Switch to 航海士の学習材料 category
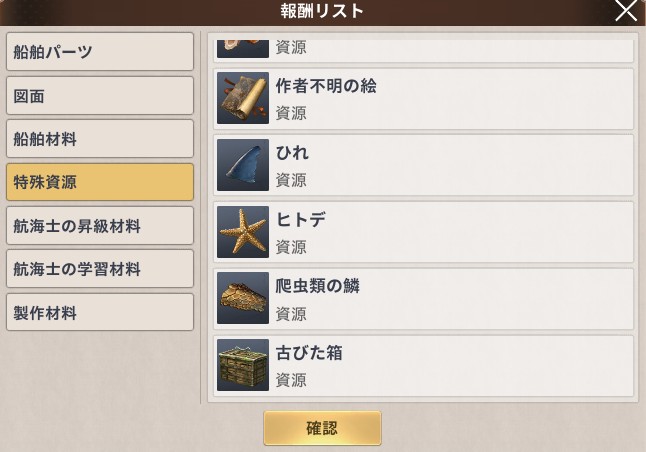Image resolution: width=646 pixels, height=452 pixels. tap(100, 269)
